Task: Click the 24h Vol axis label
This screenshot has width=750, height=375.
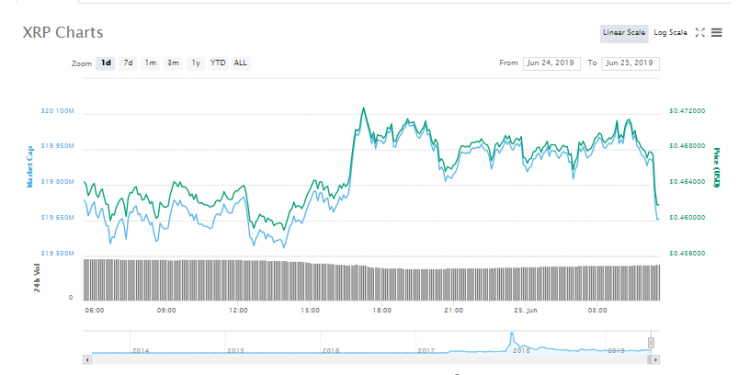Action: pyautogui.click(x=38, y=278)
